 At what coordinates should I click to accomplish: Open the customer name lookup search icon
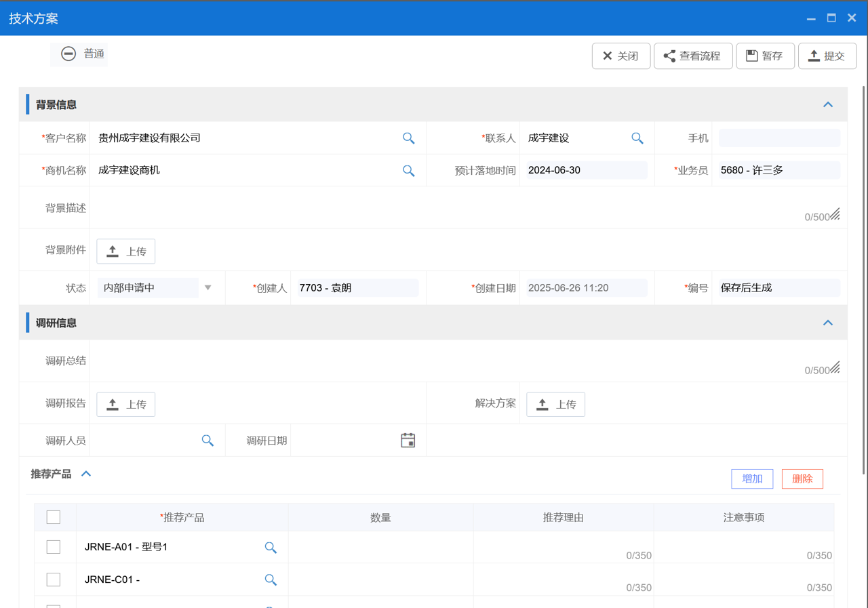[x=409, y=138]
